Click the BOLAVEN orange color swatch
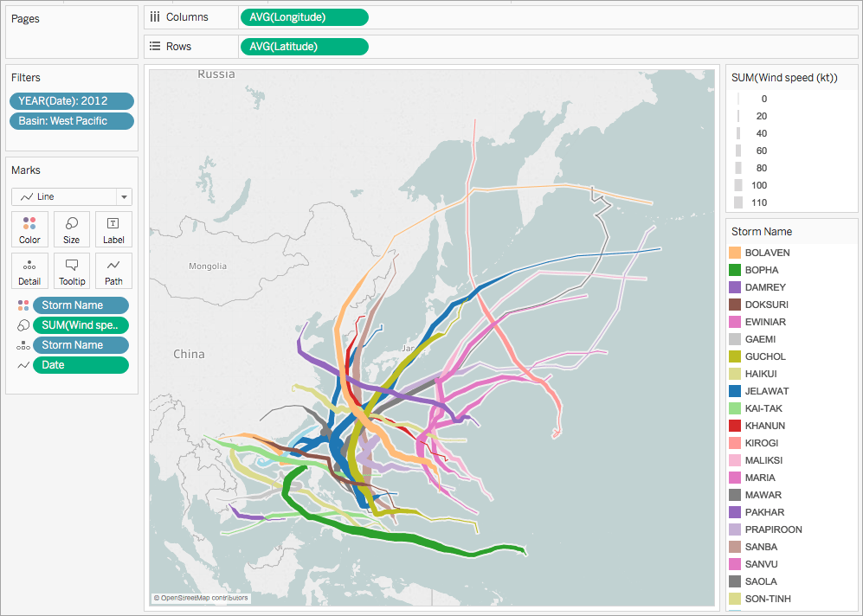Screen dimensions: 863x616 [x=735, y=253]
